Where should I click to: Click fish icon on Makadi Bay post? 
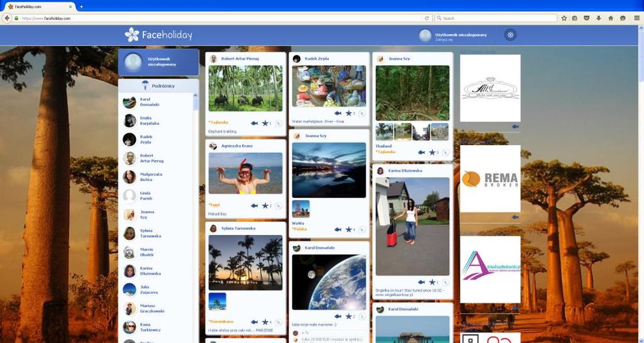click(x=254, y=205)
